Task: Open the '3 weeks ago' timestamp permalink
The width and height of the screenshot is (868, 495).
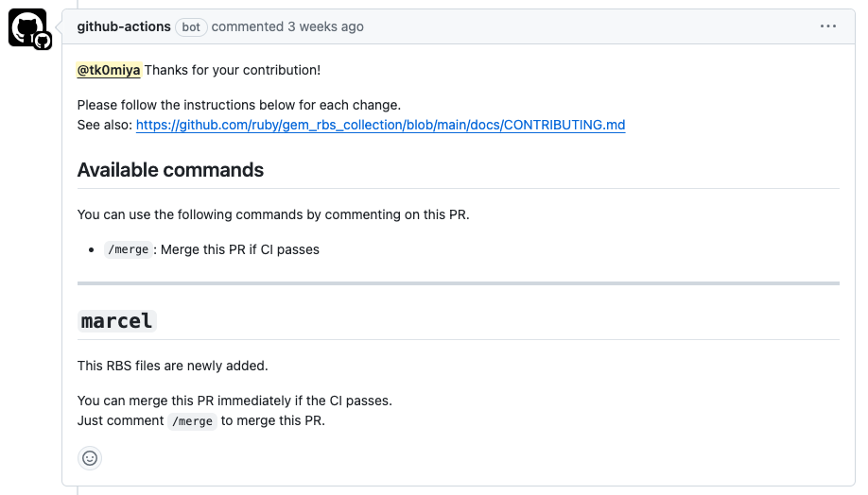Action: [x=325, y=26]
